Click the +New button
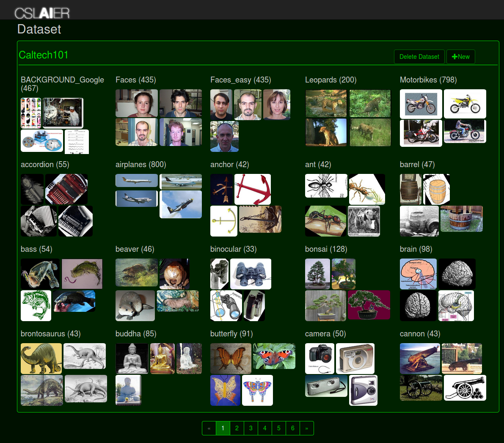 coord(460,57)
